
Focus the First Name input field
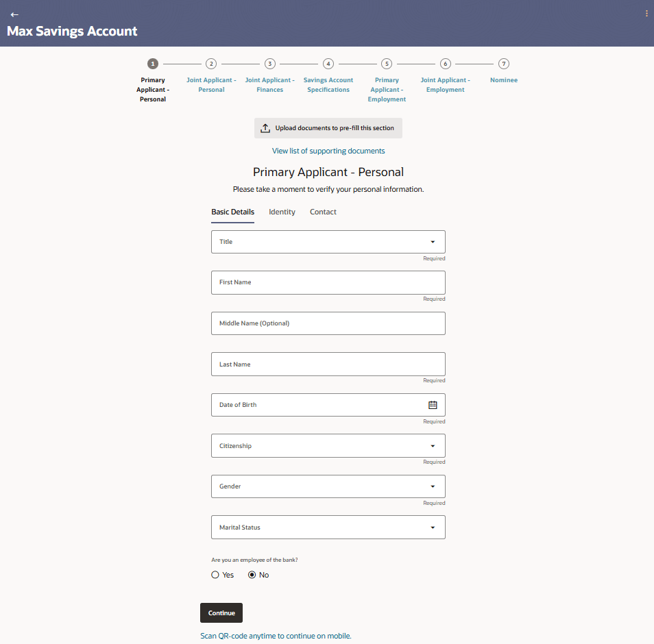tap(328, 283)
